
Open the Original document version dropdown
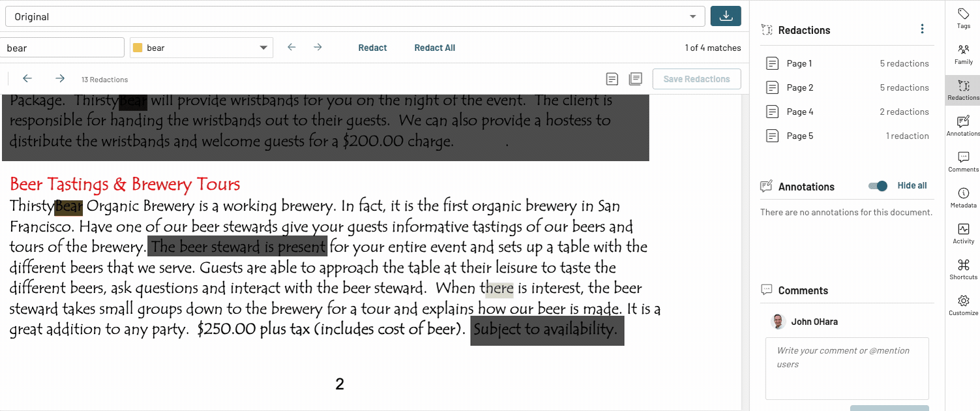tap(355, 16)
